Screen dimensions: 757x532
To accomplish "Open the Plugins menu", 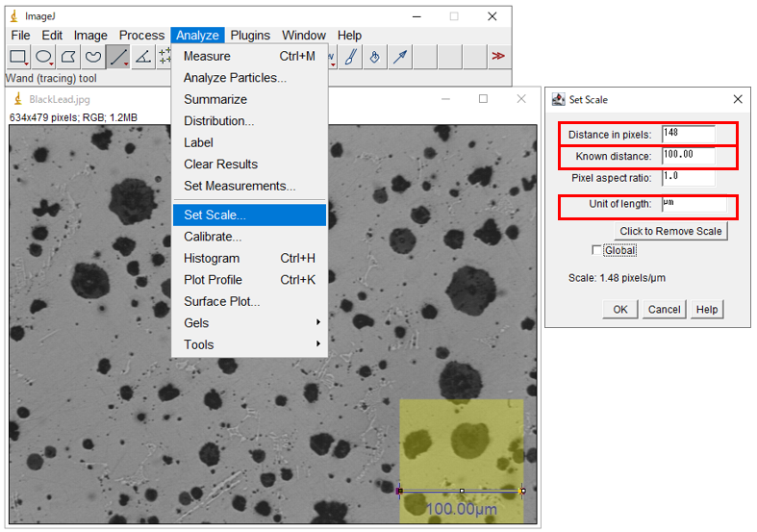I will (250, 36).
